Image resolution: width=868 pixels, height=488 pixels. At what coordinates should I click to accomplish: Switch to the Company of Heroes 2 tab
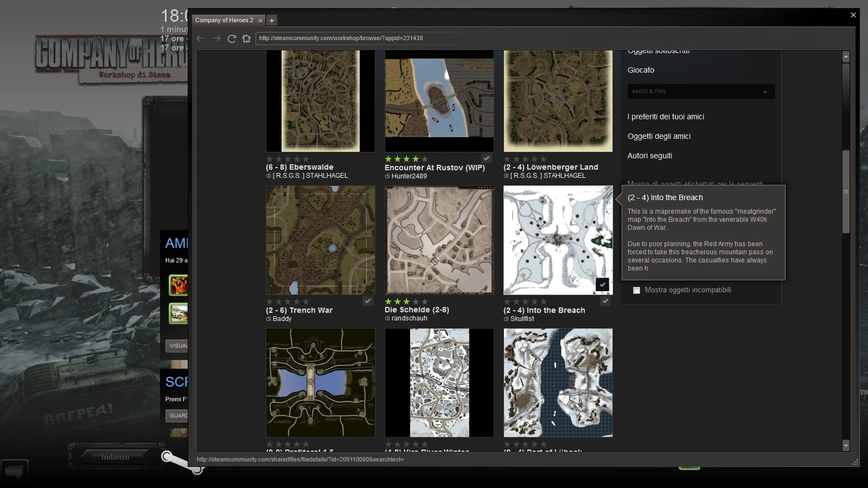(x=224, y=20)
